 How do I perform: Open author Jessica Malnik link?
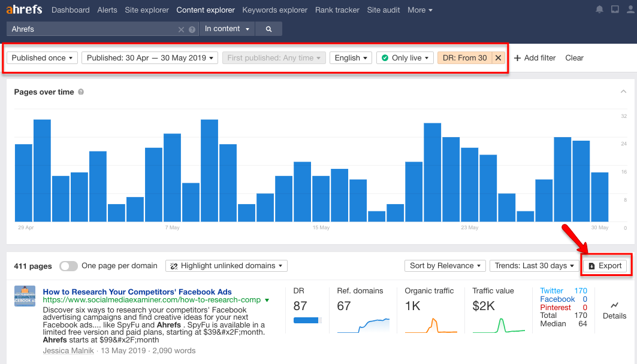pyautogui.click(x=68, y=351)
